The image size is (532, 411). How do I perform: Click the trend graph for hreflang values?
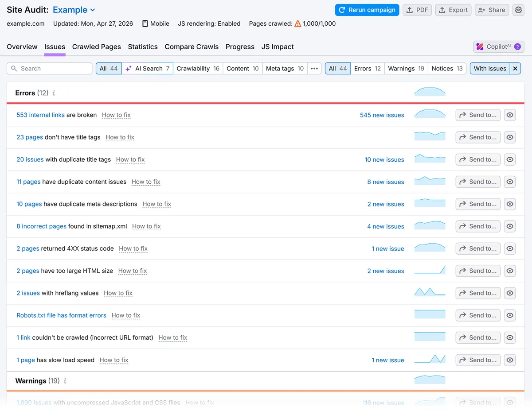[x=430, y=292]
